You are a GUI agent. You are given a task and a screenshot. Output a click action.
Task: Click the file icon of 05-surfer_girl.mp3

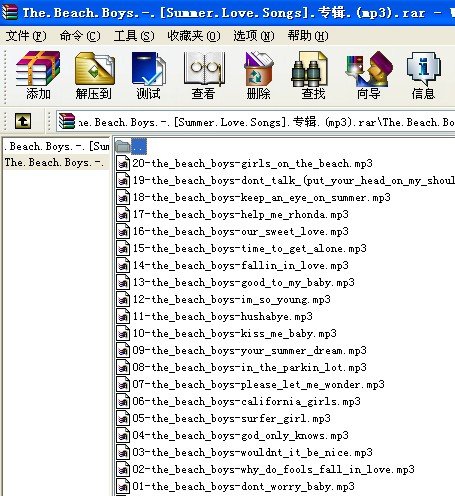click(123, 418)
